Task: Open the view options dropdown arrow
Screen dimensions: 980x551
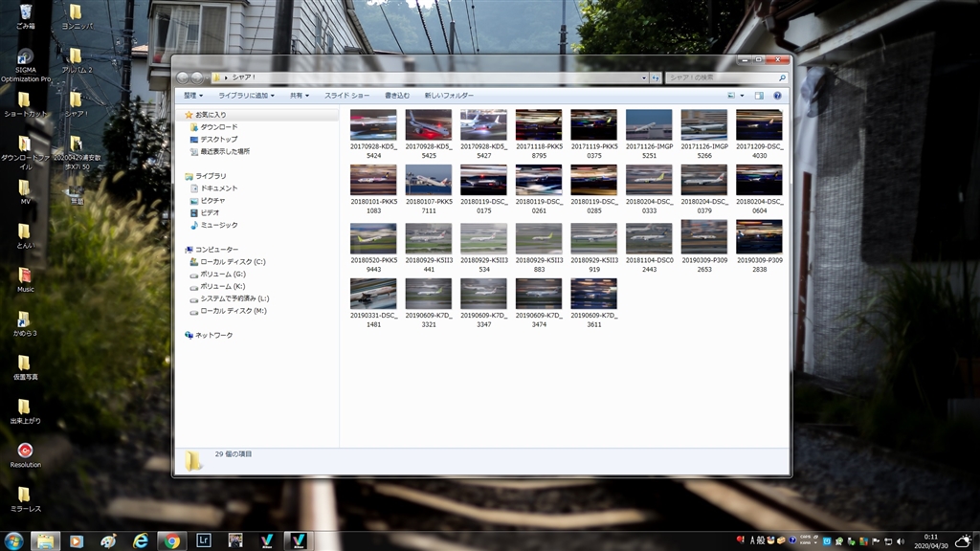Action: point(742,96)
